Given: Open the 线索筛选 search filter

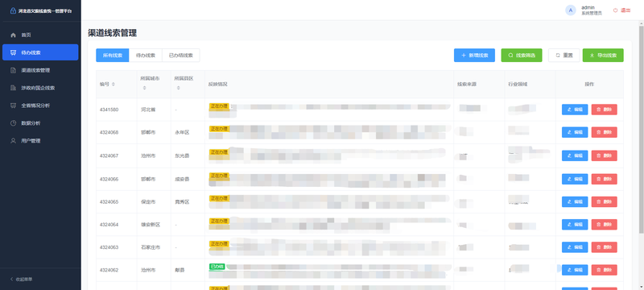Looking at the screenshot, I should tap(522, 56).
